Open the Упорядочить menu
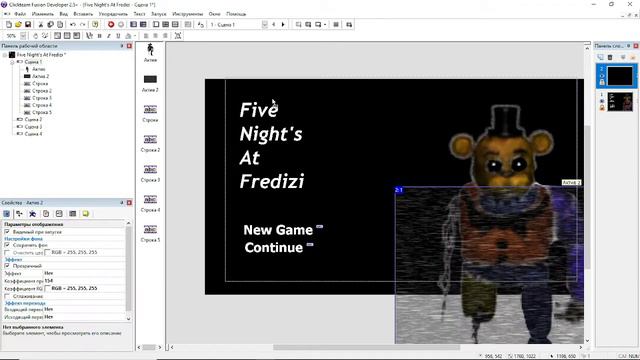This screenshot has width=640, height=360. click(x=113, y=14)
